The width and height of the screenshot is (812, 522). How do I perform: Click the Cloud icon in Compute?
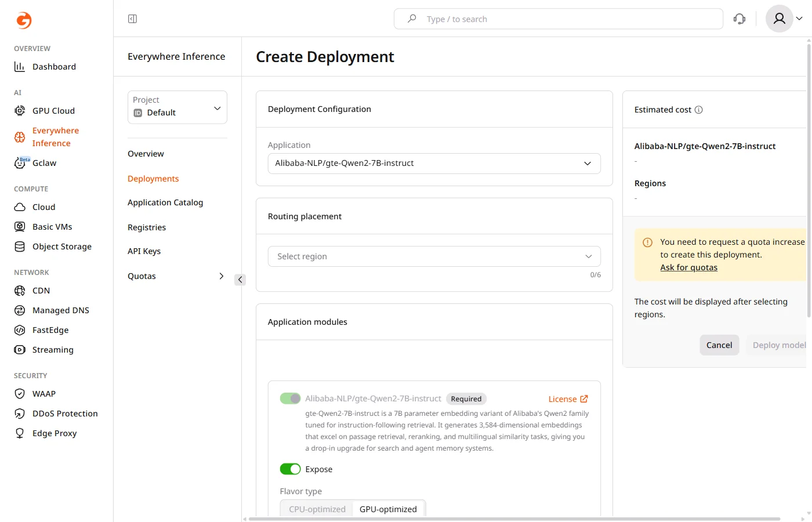pyautogui.click(x=20, y=207)
